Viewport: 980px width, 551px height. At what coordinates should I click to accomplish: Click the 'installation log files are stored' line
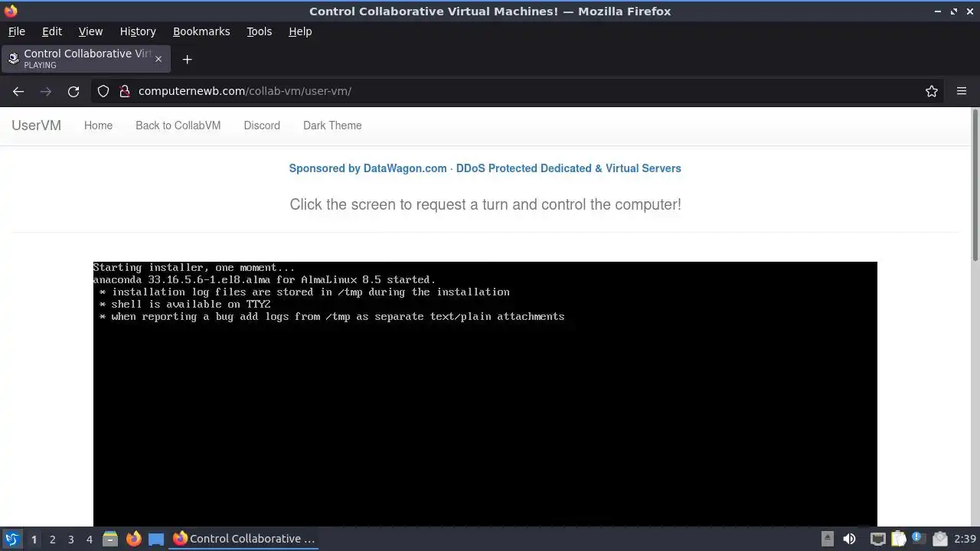(304, 292)
